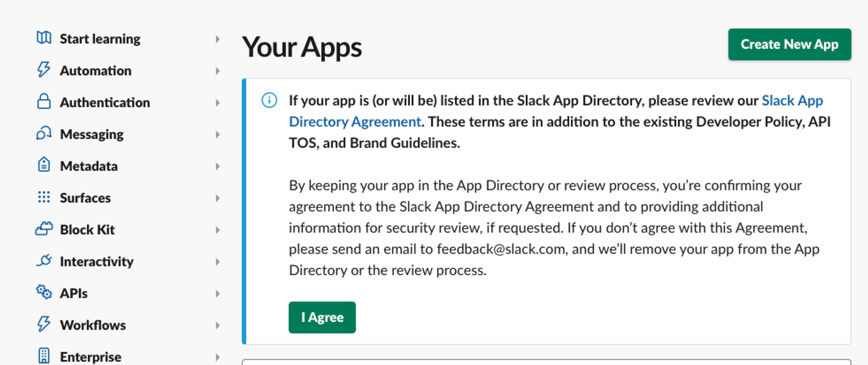Open the Automation menu item
This screenshot has height=365, width=868.
click(95, 71)
